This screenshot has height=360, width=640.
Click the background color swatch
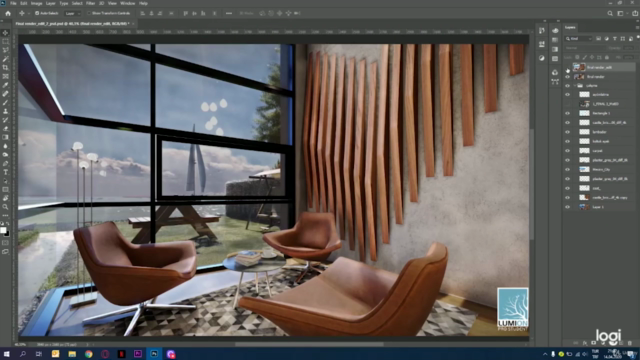(7, 233)
